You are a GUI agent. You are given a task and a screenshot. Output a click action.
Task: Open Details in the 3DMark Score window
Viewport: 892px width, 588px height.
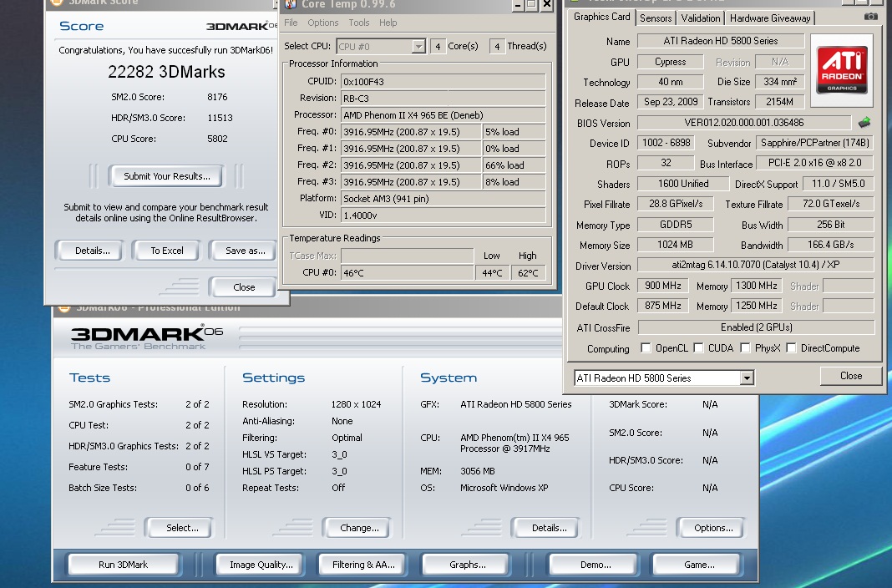click(x=92, y=251)
